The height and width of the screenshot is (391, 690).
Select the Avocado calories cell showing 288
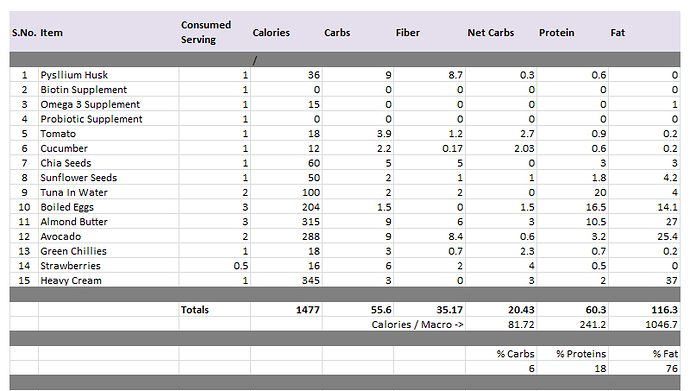click(286, 236)
